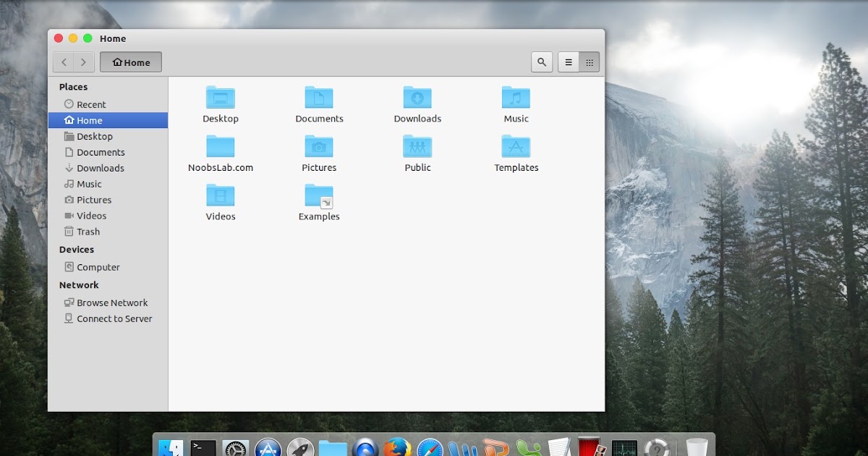Open System Preferences gear in the dock
The image size is (868, 456).
236,447
